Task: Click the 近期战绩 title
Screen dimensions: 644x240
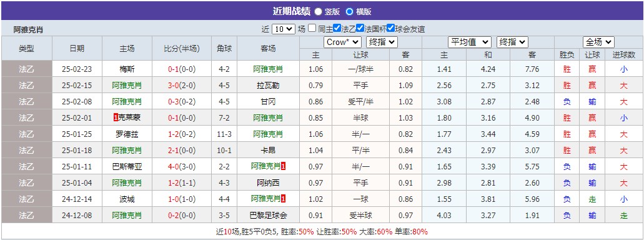Action: pyautogui.click(x=291, y=11)
